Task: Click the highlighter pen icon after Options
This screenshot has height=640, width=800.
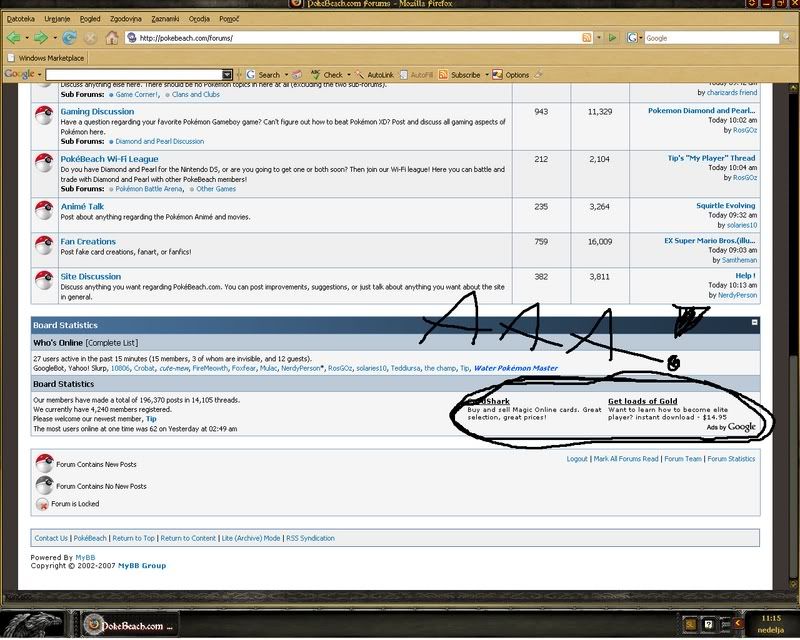Action: 538,75
